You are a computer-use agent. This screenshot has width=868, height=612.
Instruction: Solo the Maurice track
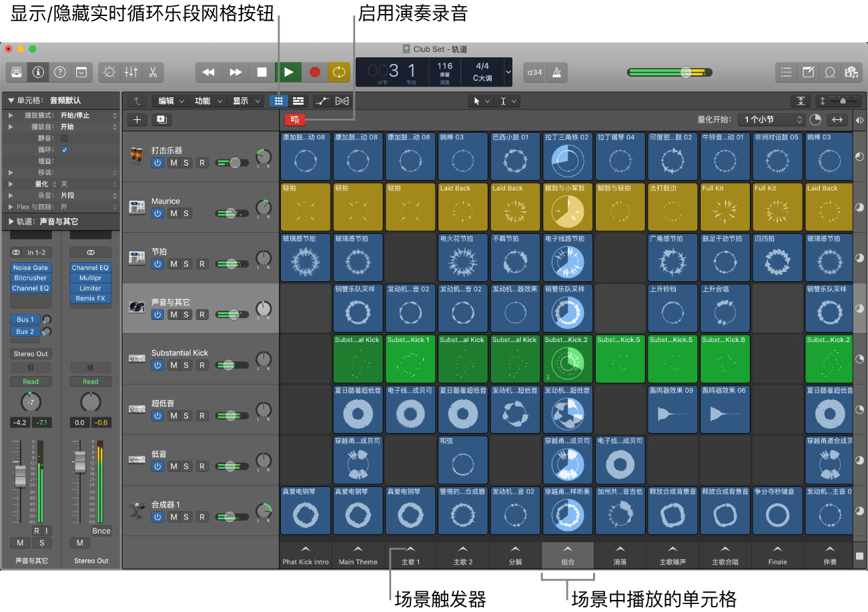185,213
